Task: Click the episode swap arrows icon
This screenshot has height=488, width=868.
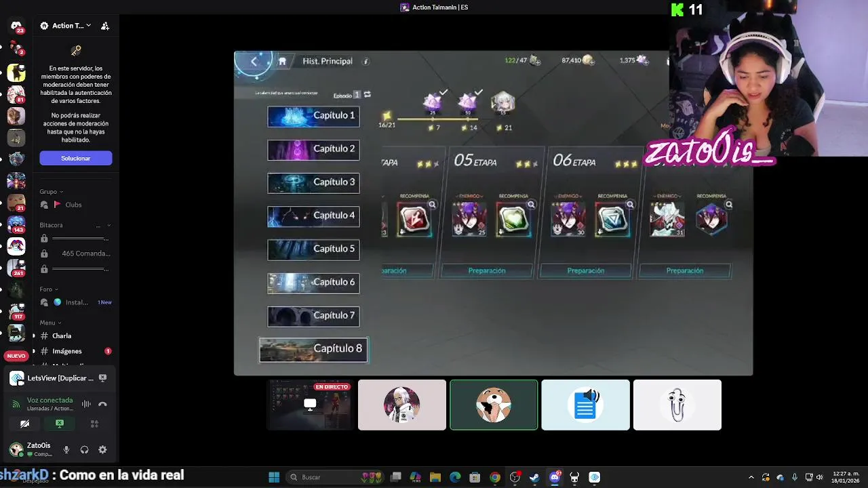Action: [x=367, y=95]
